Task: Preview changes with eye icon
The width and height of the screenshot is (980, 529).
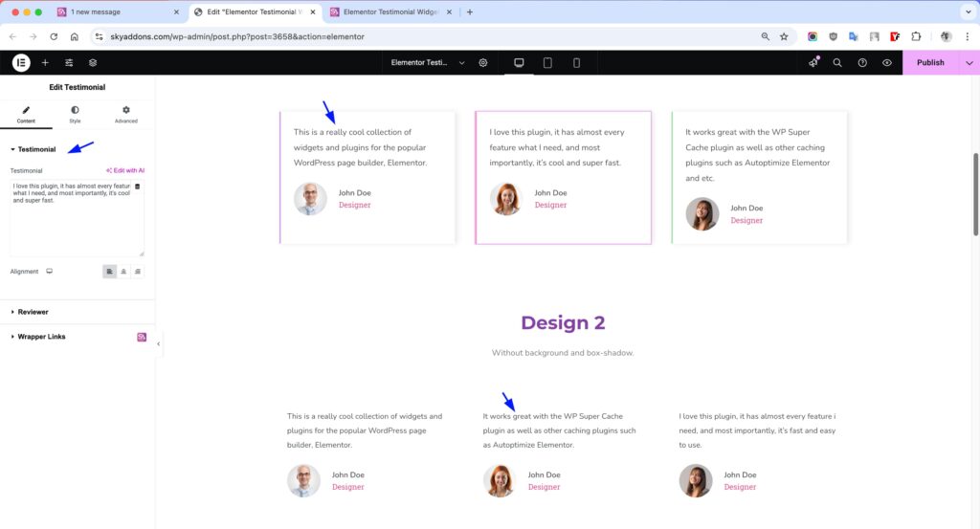Action: pyautogui.click(x=887, y=62)
